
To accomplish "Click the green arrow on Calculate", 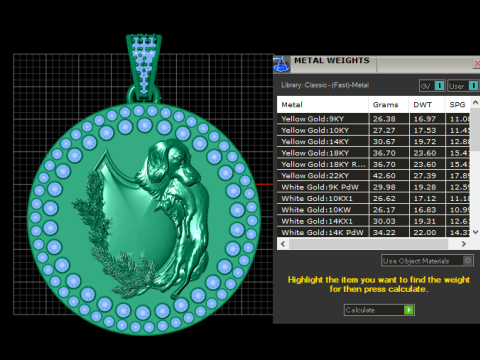I will [409, 310].
